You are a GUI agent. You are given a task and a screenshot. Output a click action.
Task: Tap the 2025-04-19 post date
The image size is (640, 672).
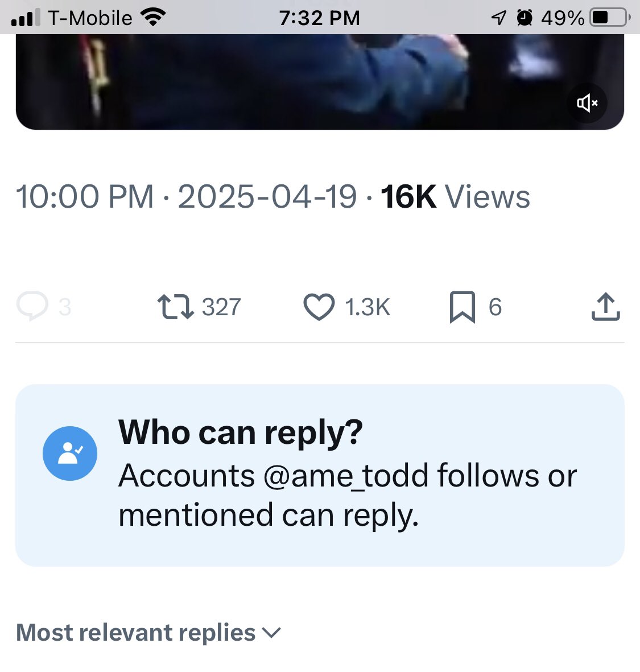[x=267, y=197]
